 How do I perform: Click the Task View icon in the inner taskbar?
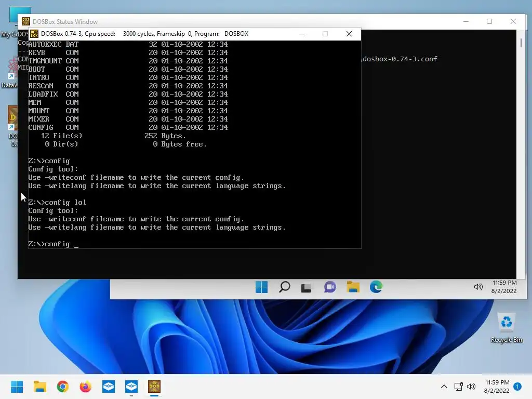(x=306, y=288)
